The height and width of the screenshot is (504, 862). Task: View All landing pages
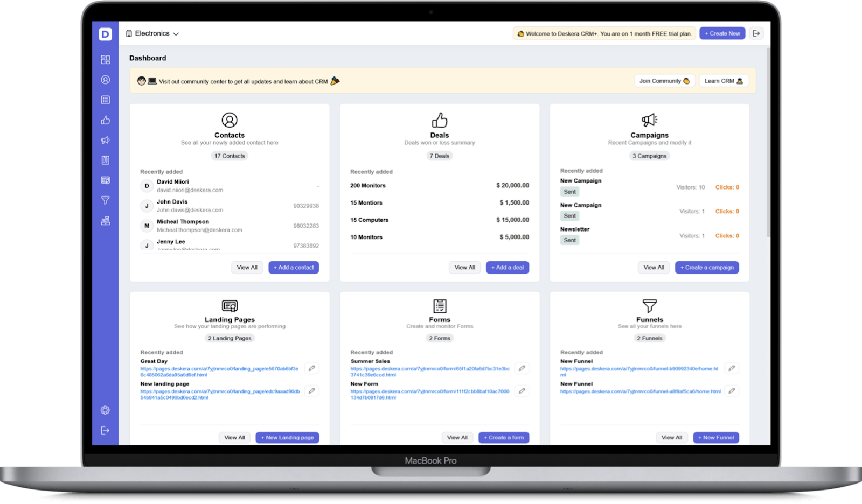234,438
